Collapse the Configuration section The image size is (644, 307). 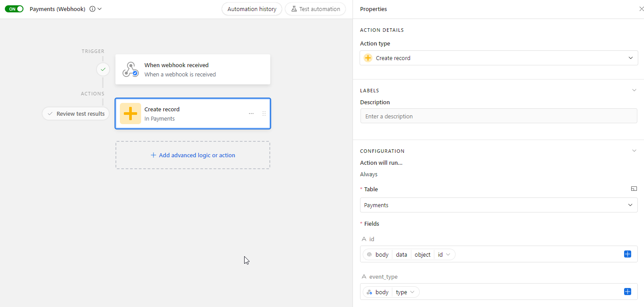coord(634,151)
